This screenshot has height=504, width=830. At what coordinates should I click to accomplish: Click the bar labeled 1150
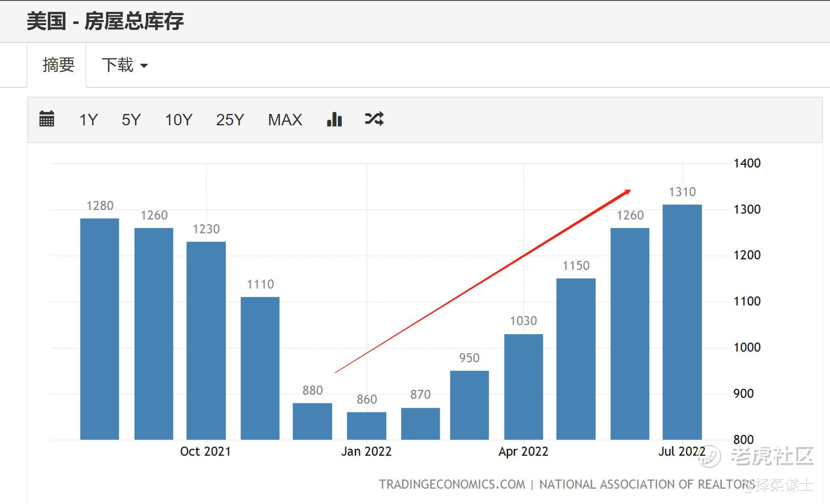(x=575, y=359)
